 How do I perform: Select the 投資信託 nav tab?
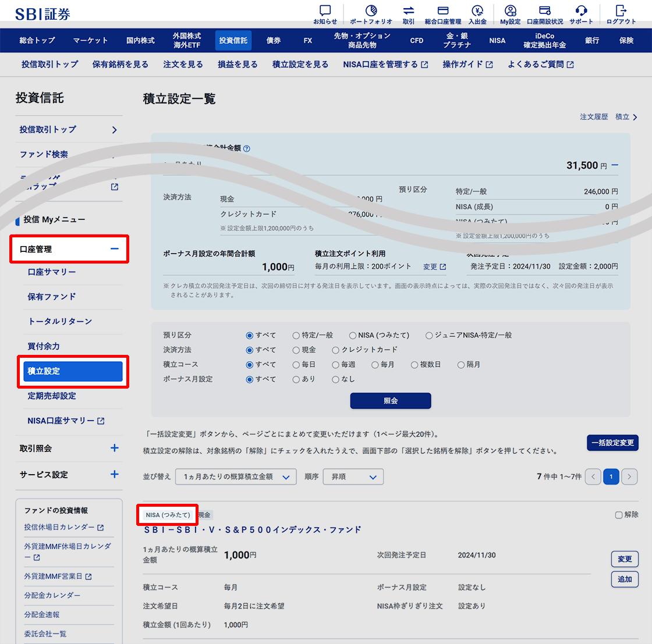pos(233,40)
